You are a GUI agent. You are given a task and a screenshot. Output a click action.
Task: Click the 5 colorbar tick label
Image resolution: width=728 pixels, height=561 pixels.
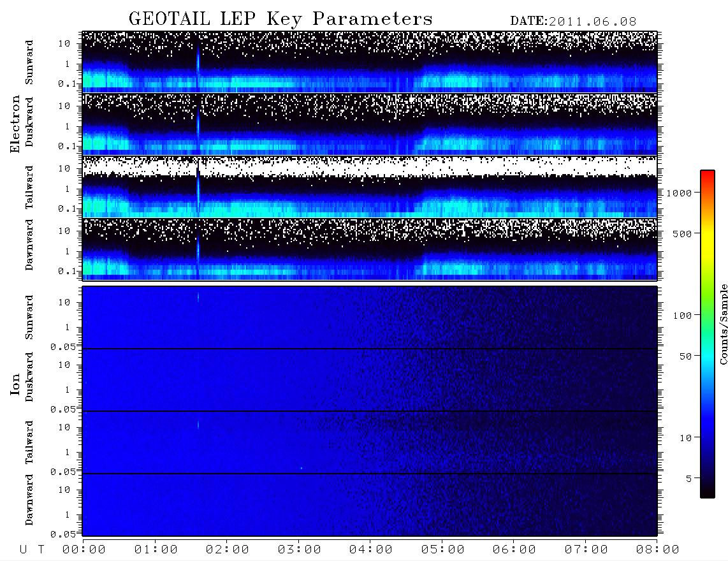pyautogui.click(x=688, y=479)
